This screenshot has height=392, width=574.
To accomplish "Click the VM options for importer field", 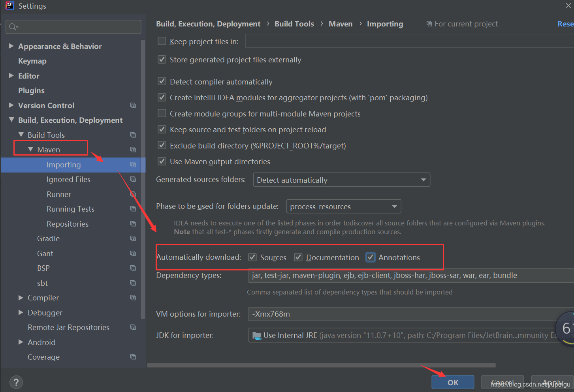I will coord(411,314).
